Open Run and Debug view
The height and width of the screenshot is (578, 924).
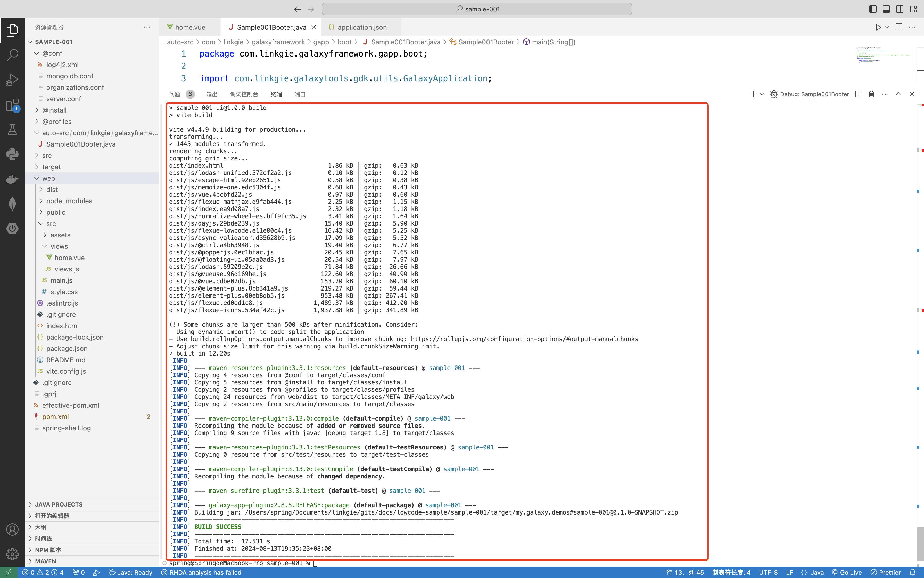pos(12,80)
